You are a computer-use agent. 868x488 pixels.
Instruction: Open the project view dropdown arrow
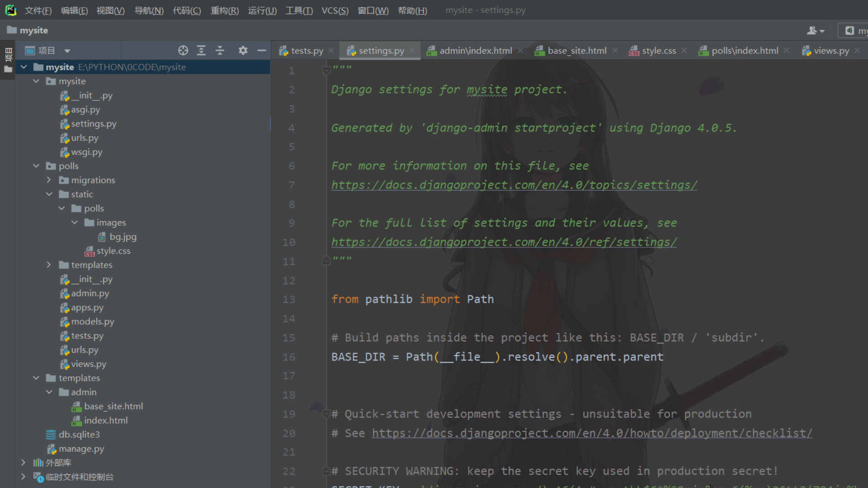pyautogui.click(x=67, y=51)
